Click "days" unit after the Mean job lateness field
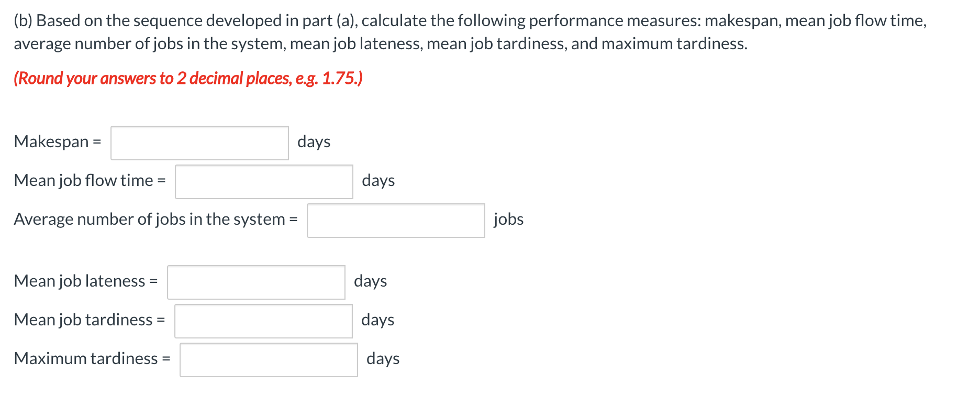The width and height of the screenshot is (980, 394). click(370, 281)
